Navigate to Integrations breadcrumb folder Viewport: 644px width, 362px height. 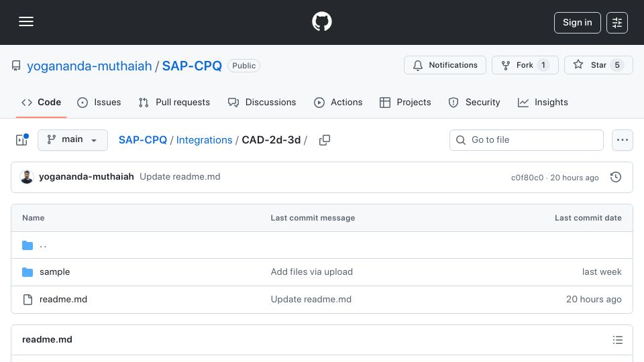coord(204,140)
